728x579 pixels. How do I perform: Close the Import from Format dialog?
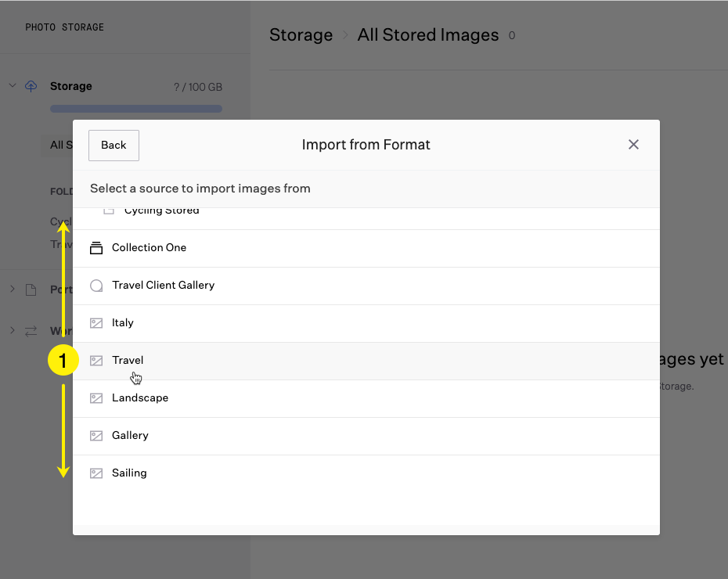[x=633, y=145]
